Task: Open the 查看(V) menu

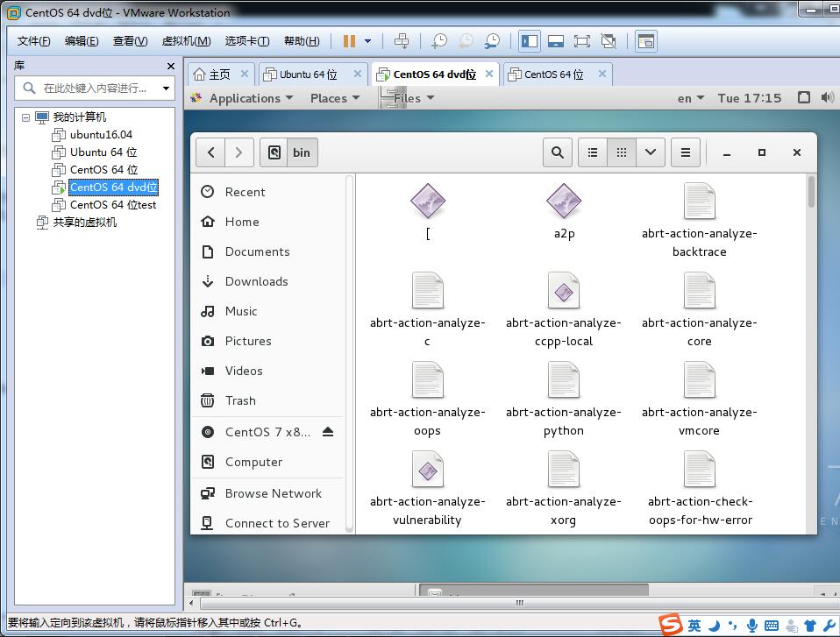Action: 130,41
